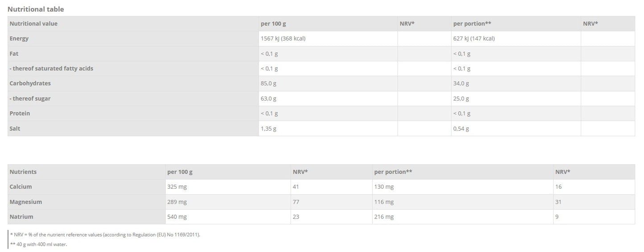Select the 85,0 g carbohydrates value
644x252 pixels.
pyautogui.click(x=268, y=83)
